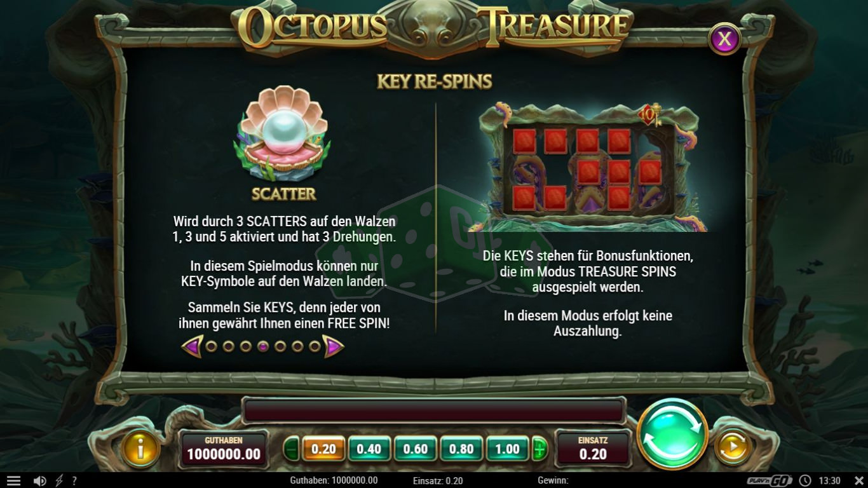Set bet to 1.00
Screen dimensions: 868x488
(507, 449)
